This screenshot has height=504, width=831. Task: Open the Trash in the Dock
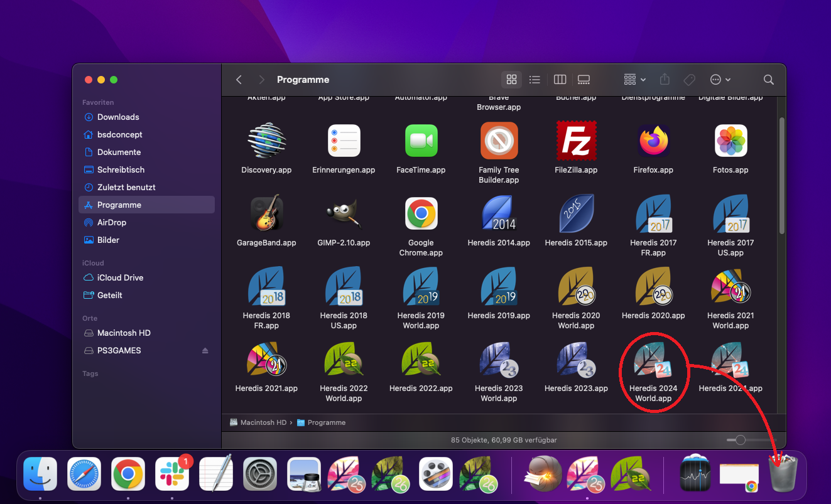coord(783,475)
